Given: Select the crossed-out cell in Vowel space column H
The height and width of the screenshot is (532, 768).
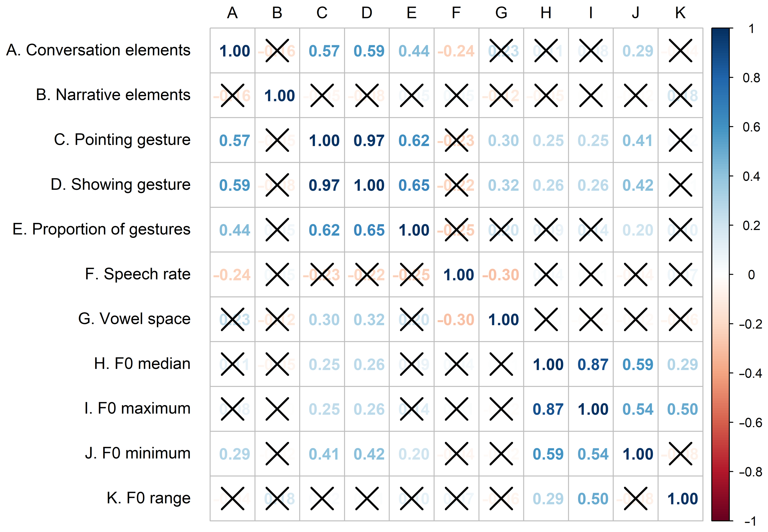Looking at the screenshot, I should [546, 319].
